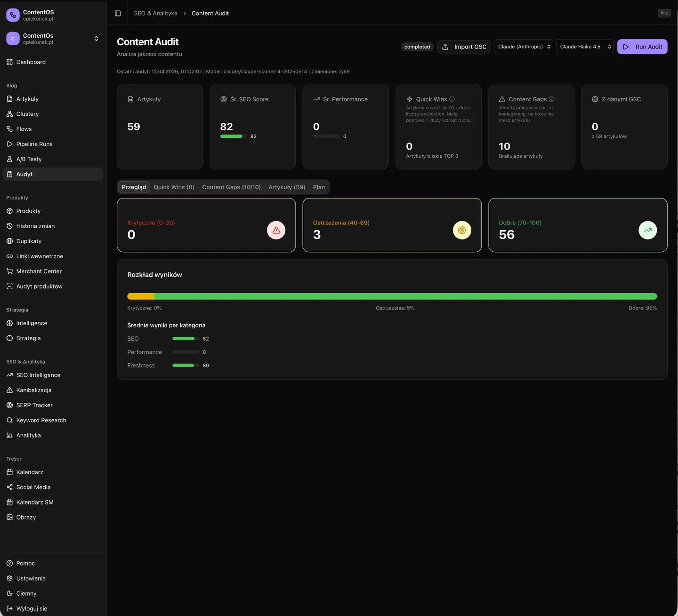The width and height of the screenshot is (678, 616).
Task: Click Content Gaps info icon
Action: pyautogui.click(x=552, y=99)
